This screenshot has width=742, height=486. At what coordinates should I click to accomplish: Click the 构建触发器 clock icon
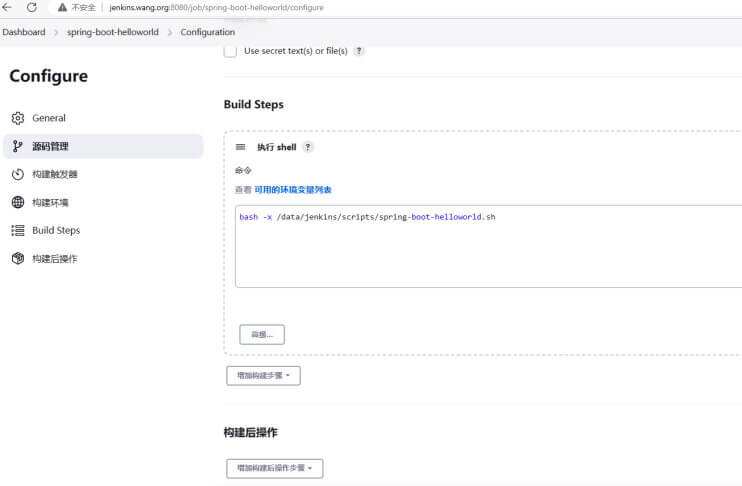tap(18, 174)
